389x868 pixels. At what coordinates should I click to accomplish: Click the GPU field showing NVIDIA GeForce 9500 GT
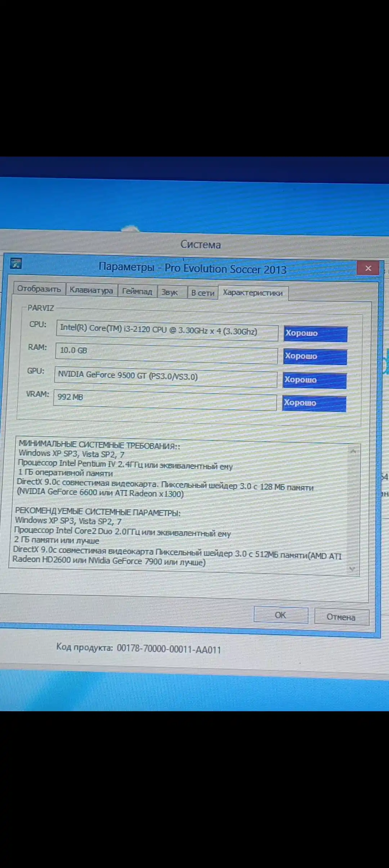coord(166,376)
